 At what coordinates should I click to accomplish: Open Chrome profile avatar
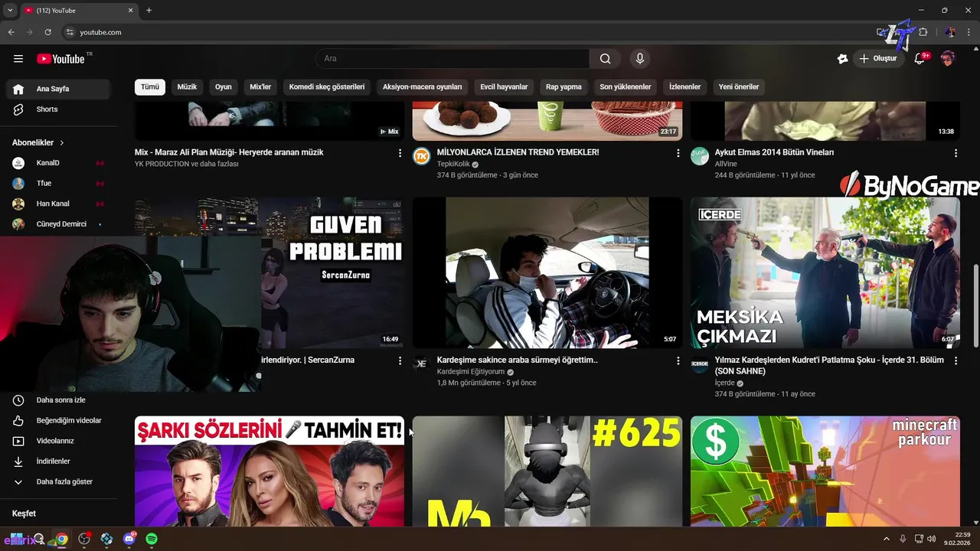(950, 32)
